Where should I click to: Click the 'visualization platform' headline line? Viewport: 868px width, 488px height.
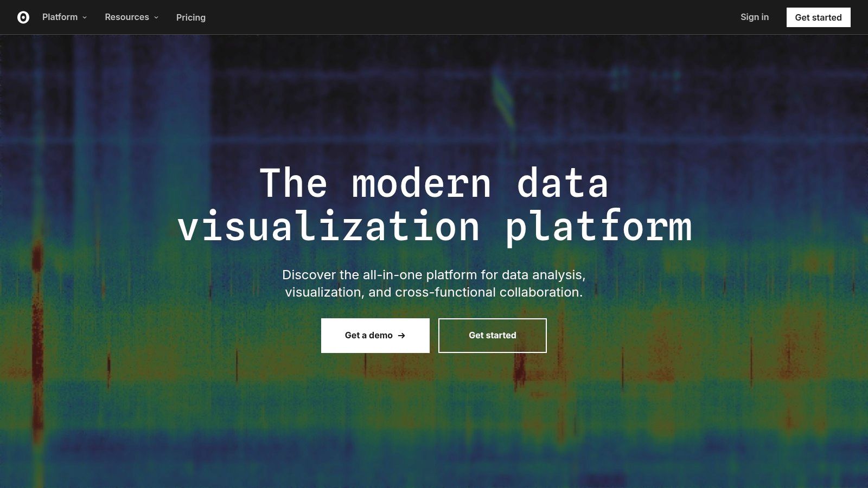coord(434,227)
